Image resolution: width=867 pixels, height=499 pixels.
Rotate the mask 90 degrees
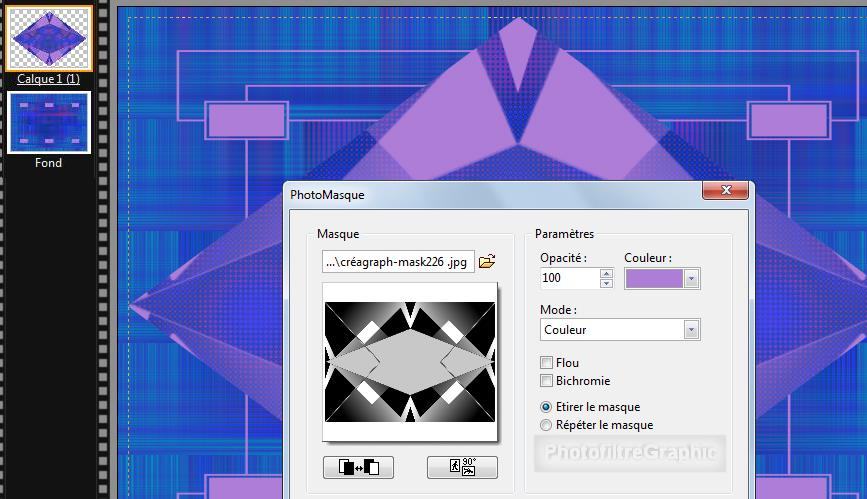[461, 467]
